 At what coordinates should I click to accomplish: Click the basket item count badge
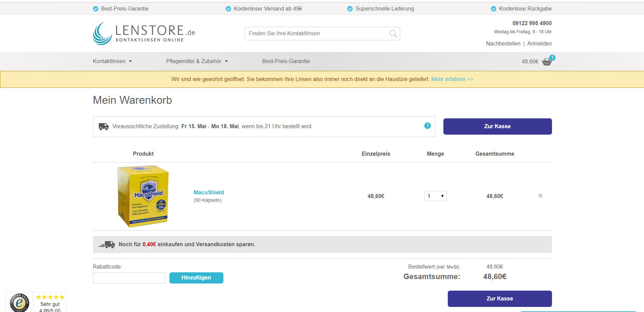(552, 57)
